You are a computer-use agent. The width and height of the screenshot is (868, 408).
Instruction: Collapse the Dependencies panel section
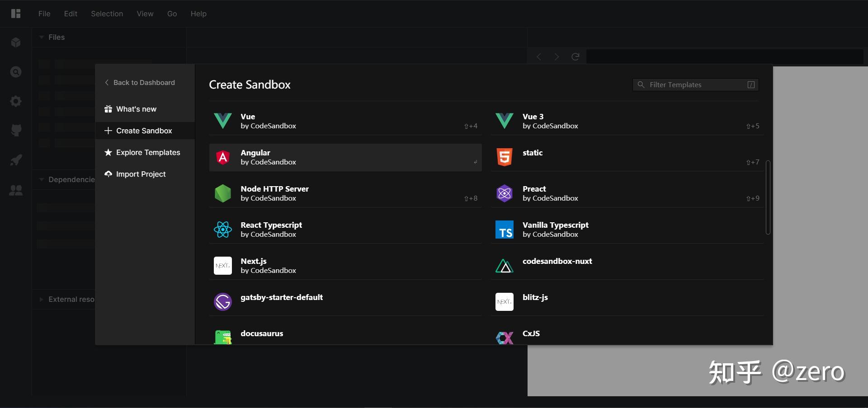[42, 179]
